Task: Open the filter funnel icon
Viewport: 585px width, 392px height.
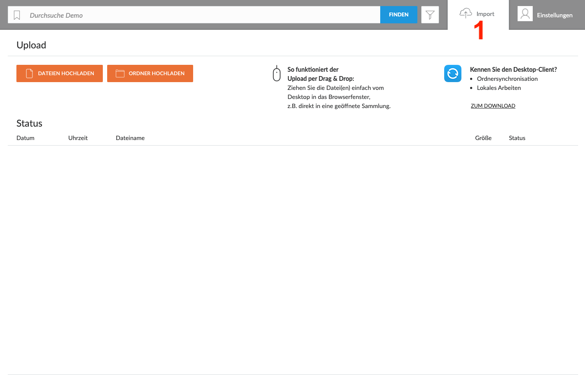Action: tap(430, 15)
